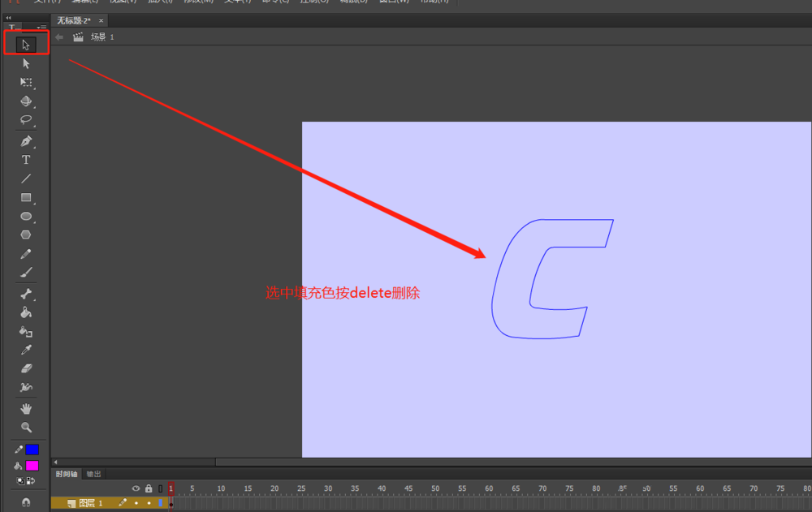Select the 图层 1 layer name
This screenshot has height=512, width=812.
point(91,503)
